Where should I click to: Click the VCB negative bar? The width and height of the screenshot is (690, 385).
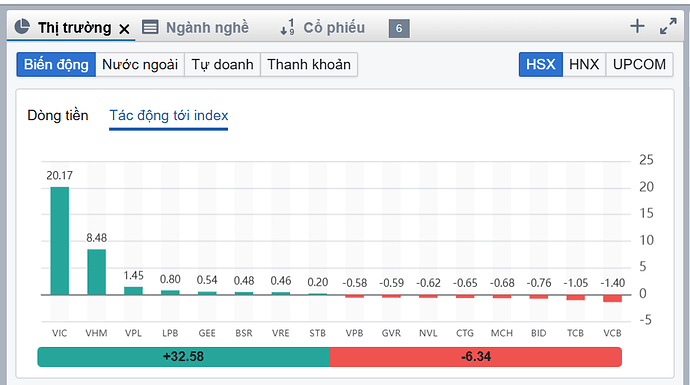click(612, 298)
